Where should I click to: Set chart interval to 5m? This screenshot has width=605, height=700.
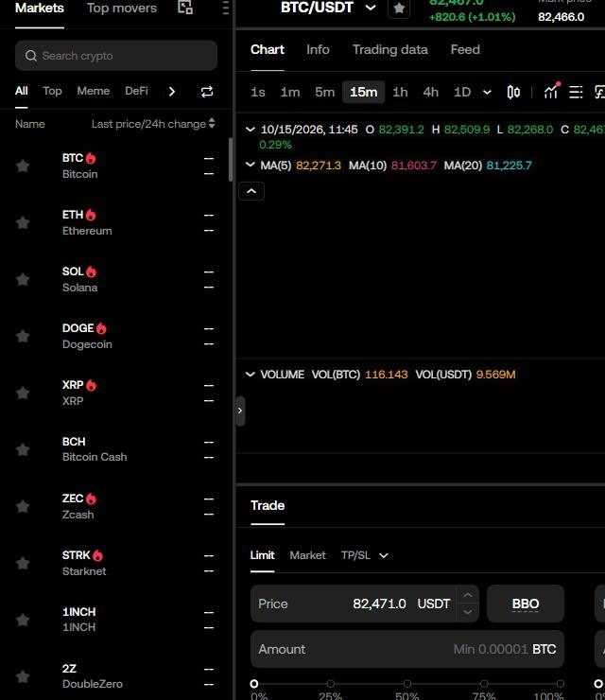325,93
